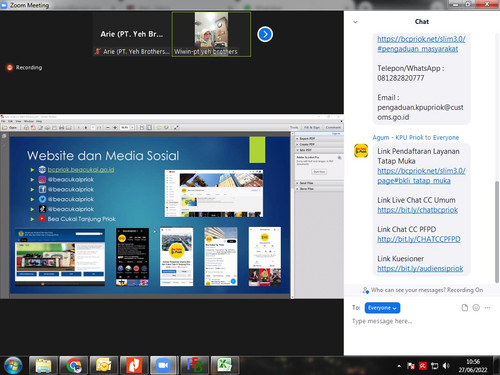Screen dimensions: 500x375
Task: Click bcpriok.beacukai.go.id link on the slide
Action: 81,170
